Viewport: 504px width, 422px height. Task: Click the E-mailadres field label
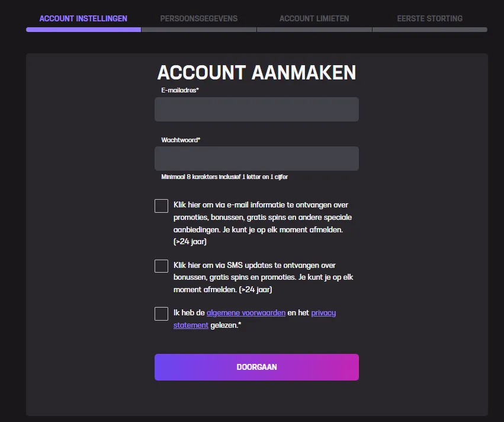point(179,91)
